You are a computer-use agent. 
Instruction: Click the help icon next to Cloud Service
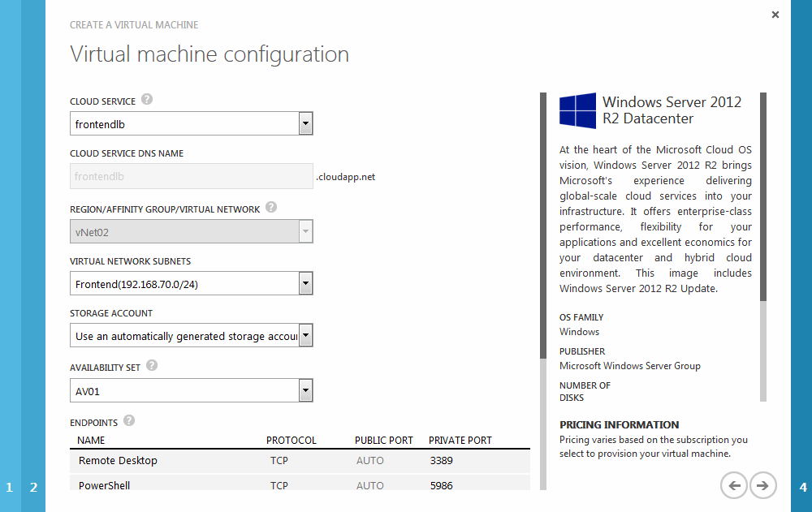pos(147,99)
